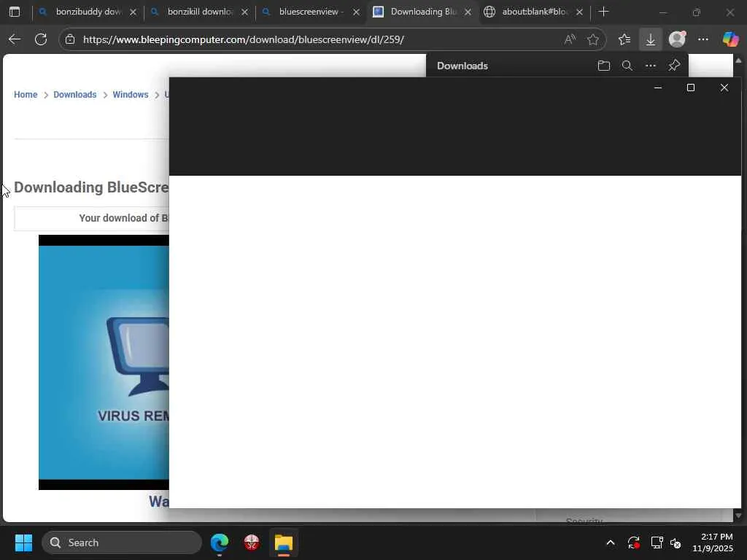This screenshot has height=560, width=747.
Task: Switch to the about:blank tab
Action: tap(533, 12)
